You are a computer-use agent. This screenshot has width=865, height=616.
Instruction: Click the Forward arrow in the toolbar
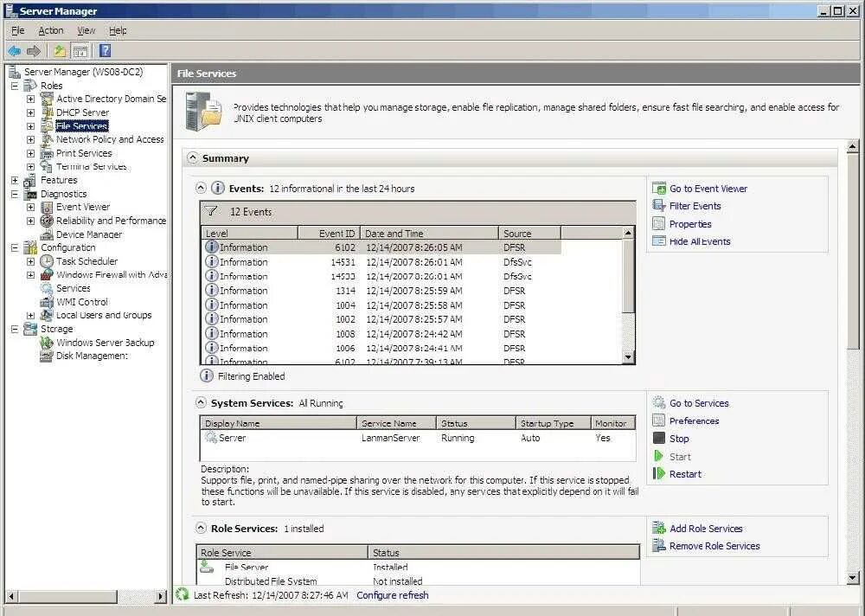(32, 50)
